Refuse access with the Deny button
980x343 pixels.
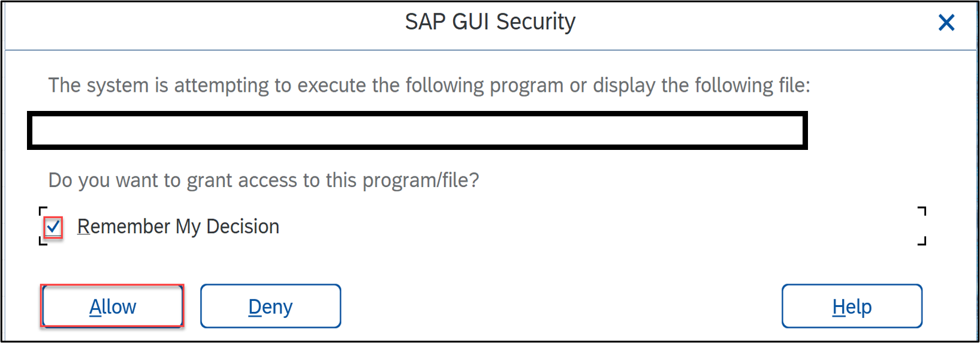270,306
